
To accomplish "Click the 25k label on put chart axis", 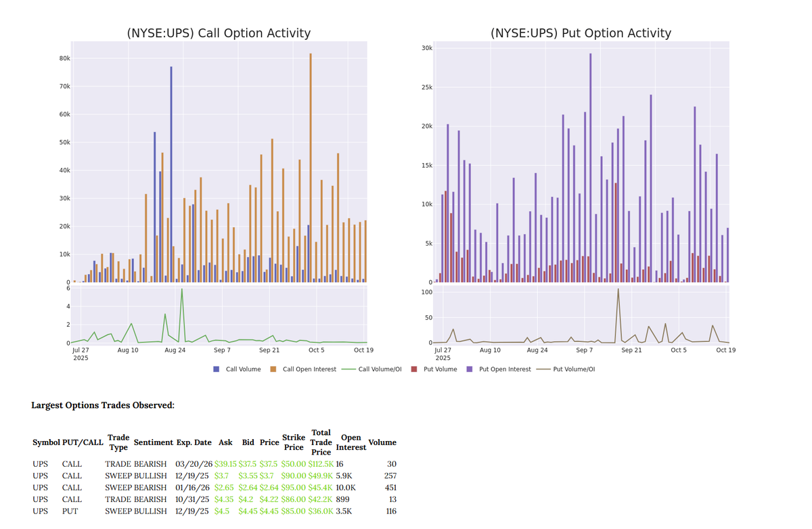I will click(x=427, y=88).
